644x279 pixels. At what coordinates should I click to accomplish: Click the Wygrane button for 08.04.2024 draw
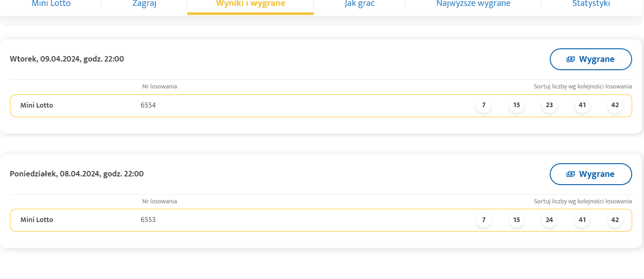click(591, 174)
